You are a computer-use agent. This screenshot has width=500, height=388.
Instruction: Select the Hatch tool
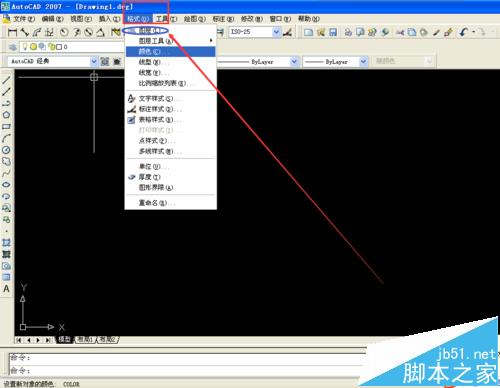6,243
